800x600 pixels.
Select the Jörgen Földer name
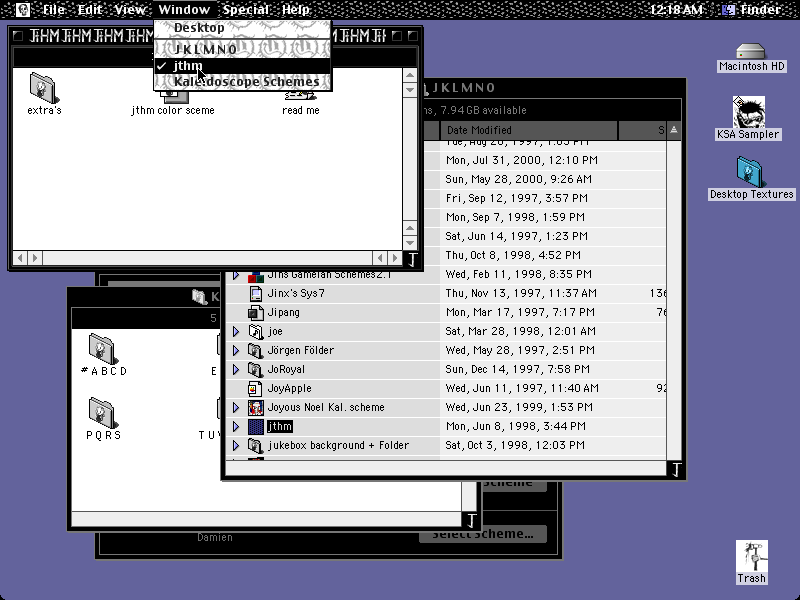click(301, 351)
